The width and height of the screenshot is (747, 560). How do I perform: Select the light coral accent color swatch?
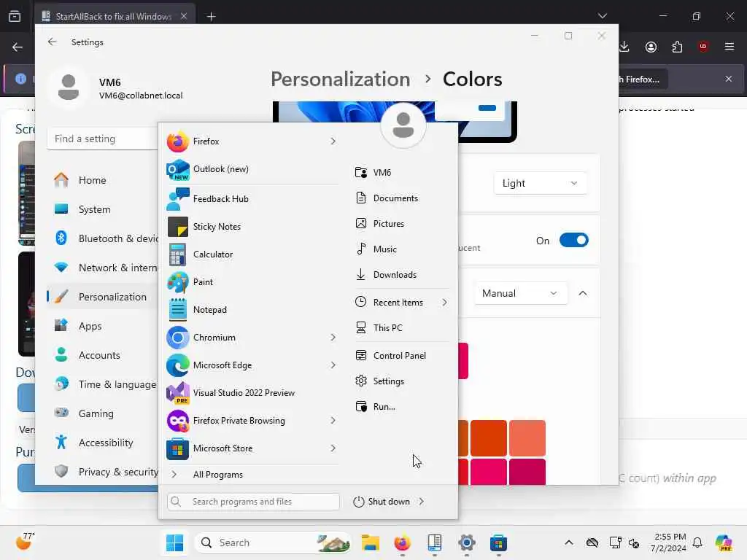point(527,438)
